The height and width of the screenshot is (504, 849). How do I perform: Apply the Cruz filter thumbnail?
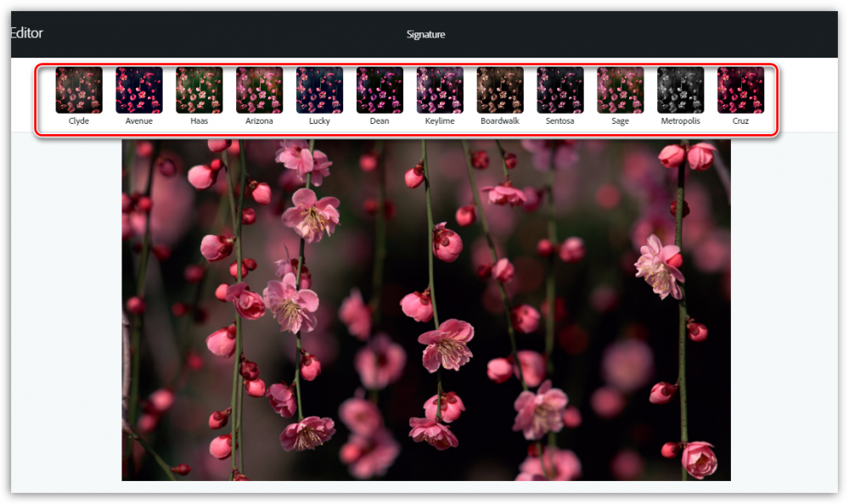(x=740, y=90)
